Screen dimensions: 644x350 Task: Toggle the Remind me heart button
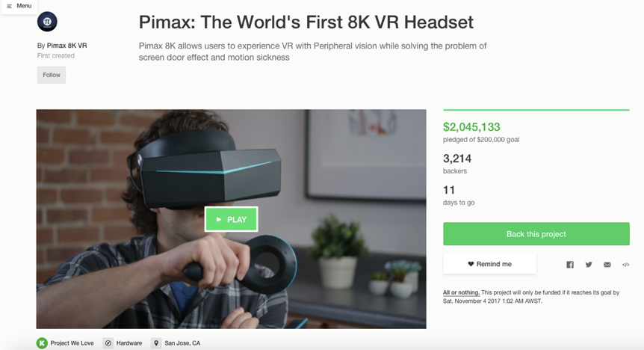(x=489, y=264)
